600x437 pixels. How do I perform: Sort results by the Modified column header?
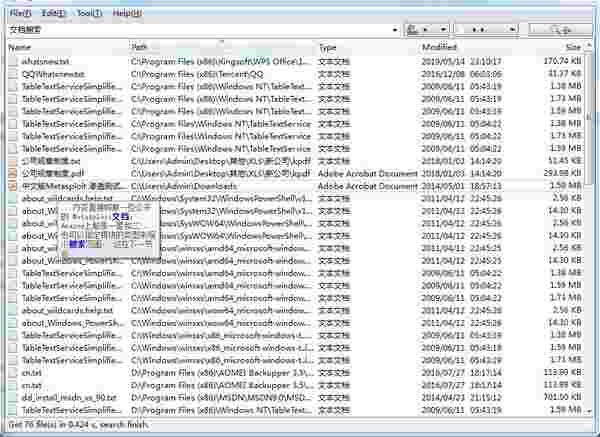click(469, 47)
